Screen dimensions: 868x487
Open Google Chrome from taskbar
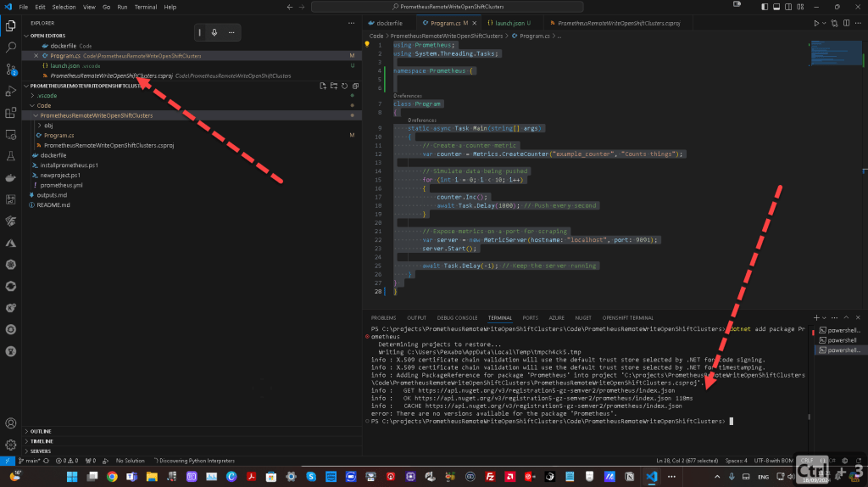(x=112, y=477)
